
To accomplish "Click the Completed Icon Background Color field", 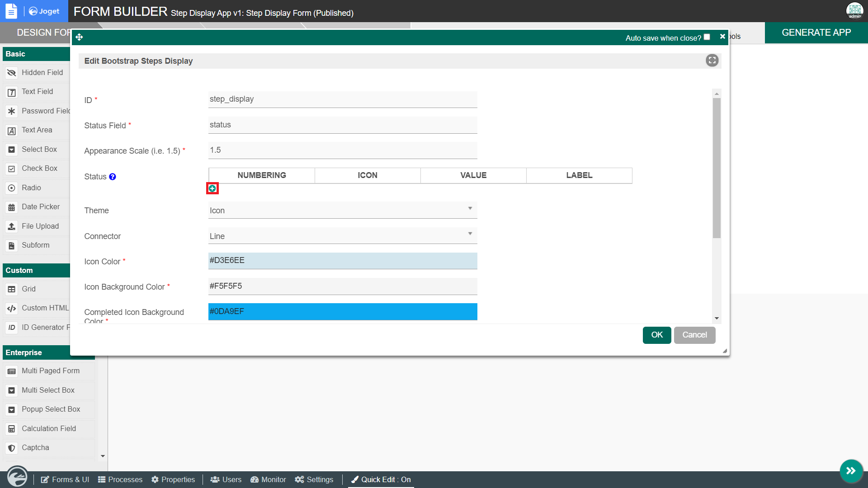I will point(342,312).
